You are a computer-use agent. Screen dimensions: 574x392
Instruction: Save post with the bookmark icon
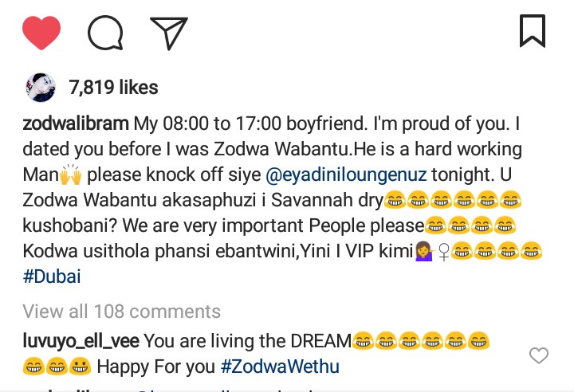coord(533,31)
